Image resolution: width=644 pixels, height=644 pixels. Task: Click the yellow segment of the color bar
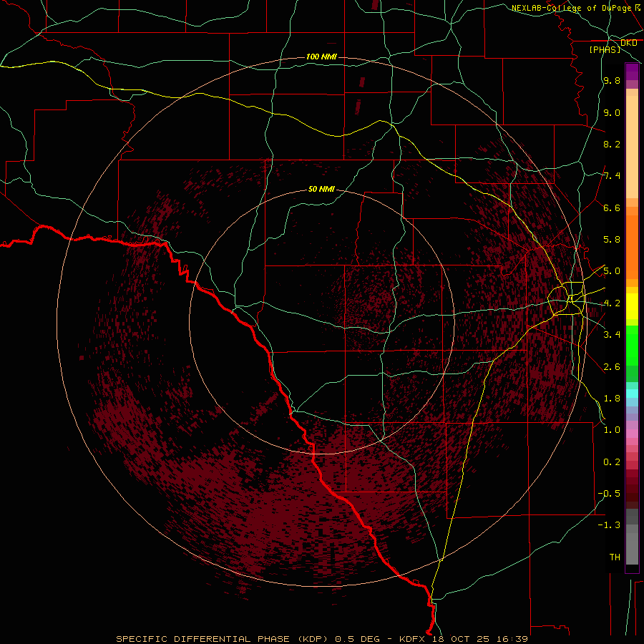[632, 306]
